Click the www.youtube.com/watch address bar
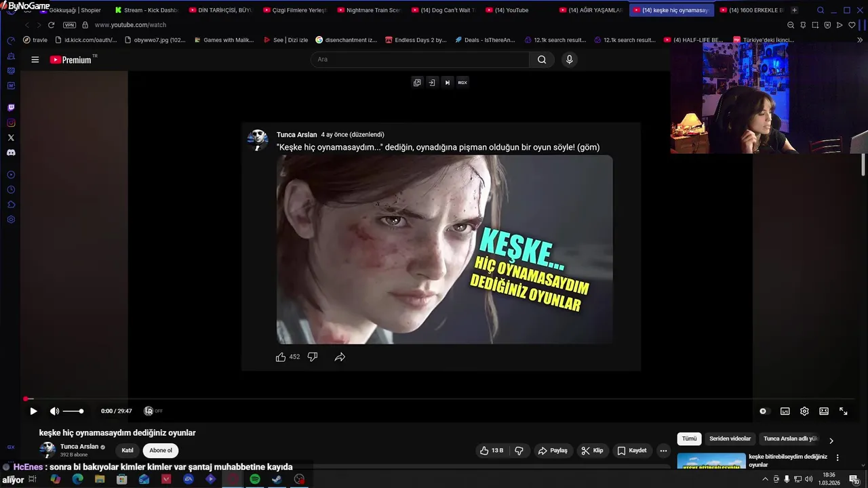This screenshot has height=488, width=868. [130, 25]
